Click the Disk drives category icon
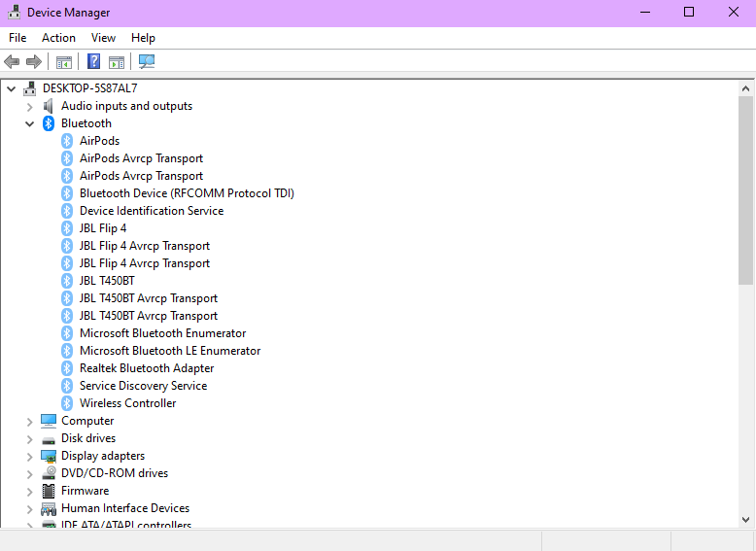 [49, 439]
